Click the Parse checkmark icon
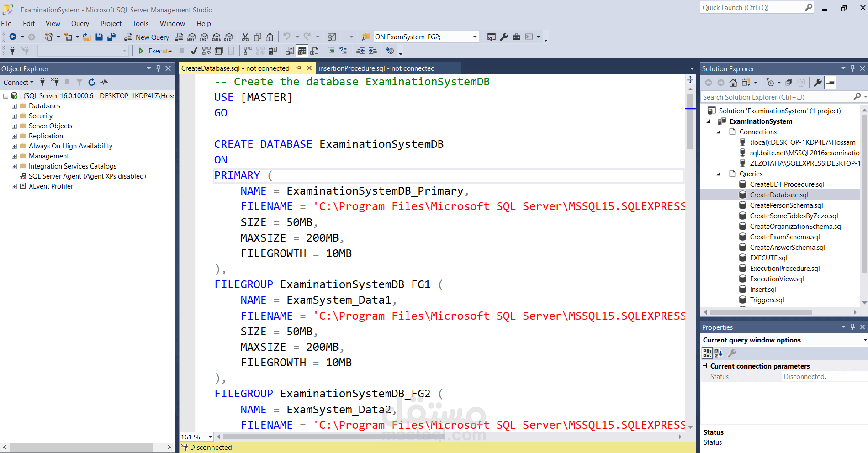 click(194, 51)
